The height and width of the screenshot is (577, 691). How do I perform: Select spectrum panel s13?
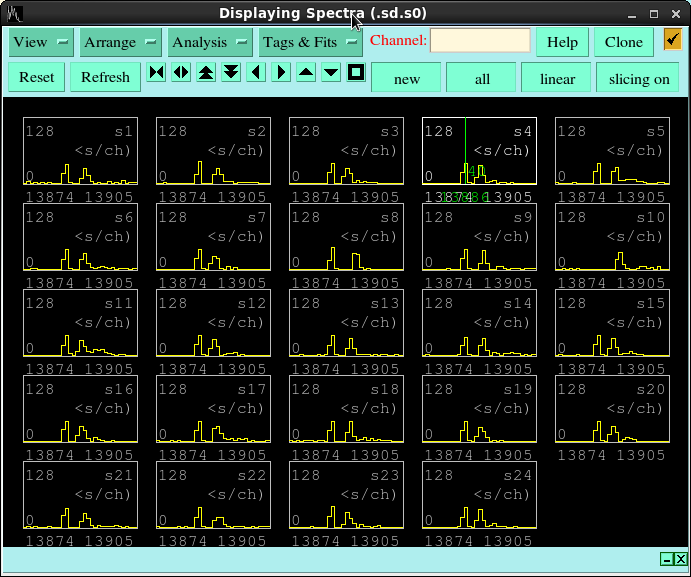[x=346, y=323]
